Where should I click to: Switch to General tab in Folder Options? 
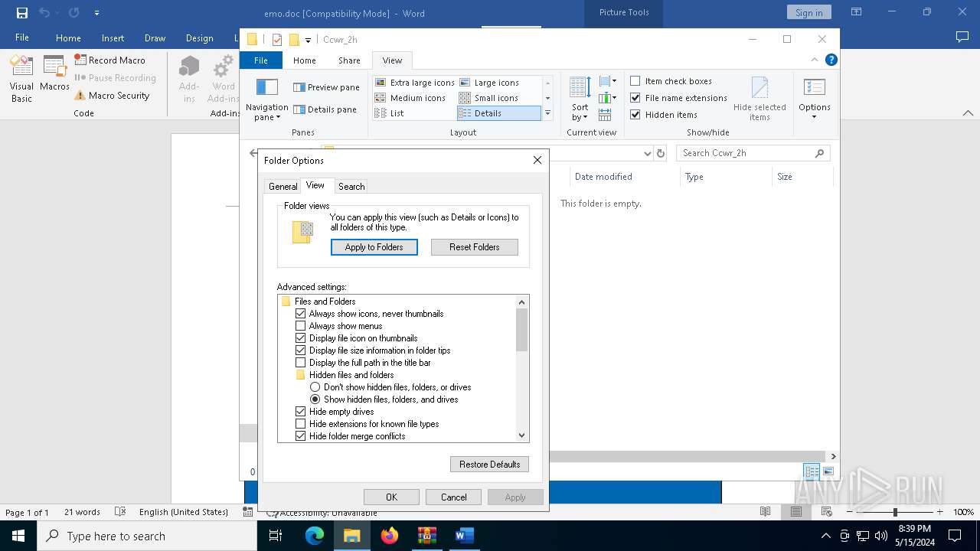283,186
